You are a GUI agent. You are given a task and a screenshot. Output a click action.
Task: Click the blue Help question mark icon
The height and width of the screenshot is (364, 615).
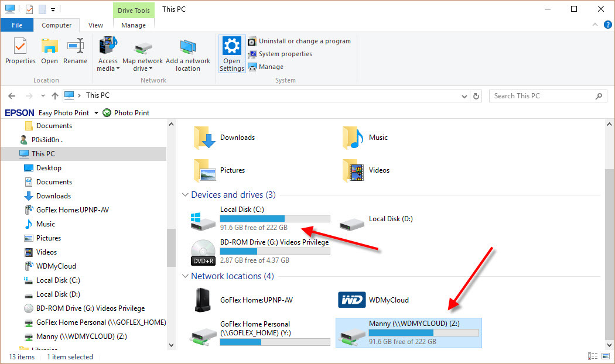607,25
